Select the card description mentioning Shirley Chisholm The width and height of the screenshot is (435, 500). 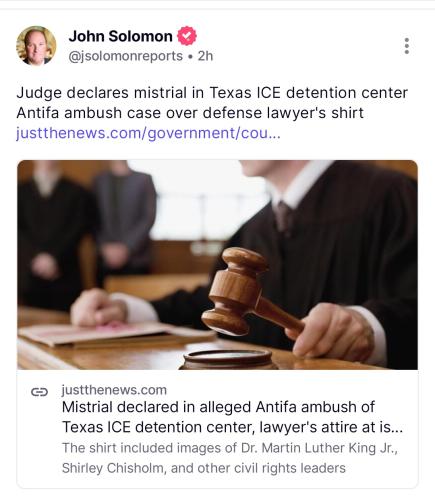(x=230, y=458)
